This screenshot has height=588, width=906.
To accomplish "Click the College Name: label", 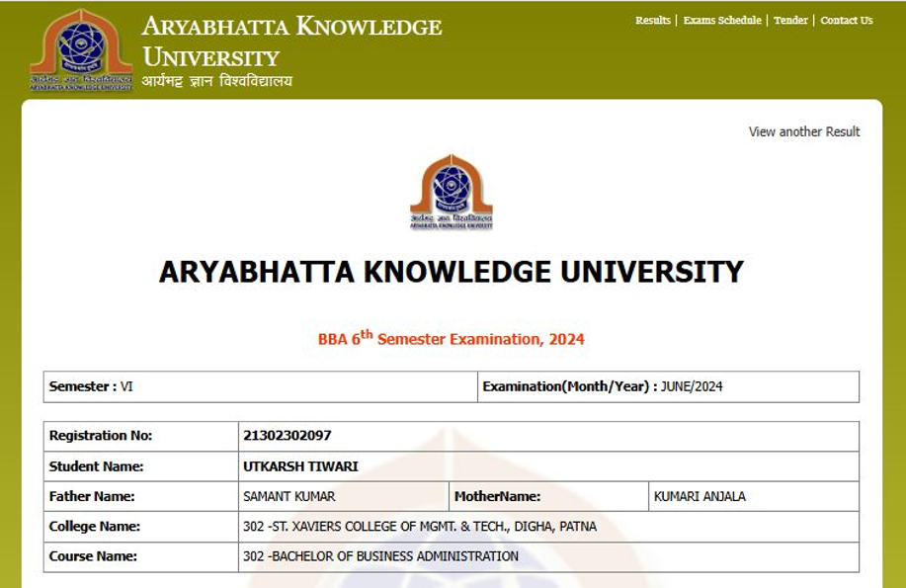I will 95,526.
